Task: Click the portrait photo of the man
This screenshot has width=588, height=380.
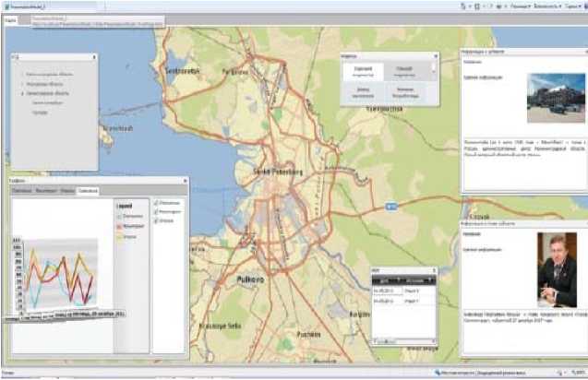Action: pos(558,267)
